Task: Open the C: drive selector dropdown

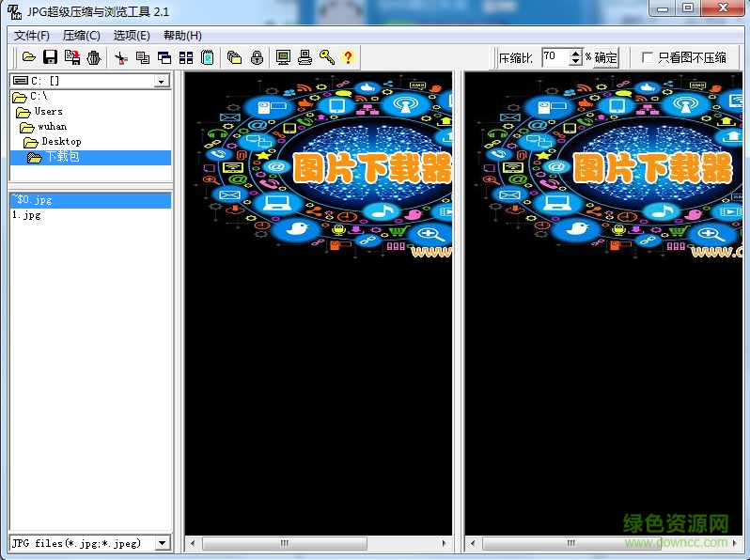Action: pos(161,82)
